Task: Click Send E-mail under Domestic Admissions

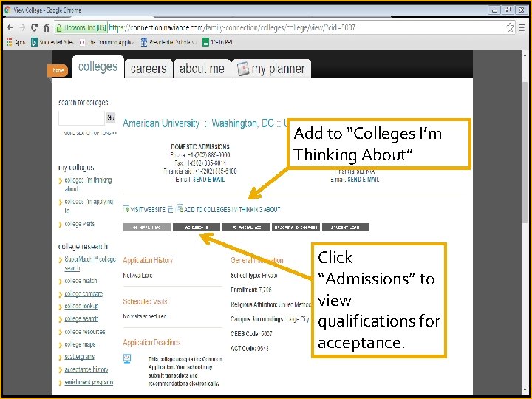Action: coord(208,180)
